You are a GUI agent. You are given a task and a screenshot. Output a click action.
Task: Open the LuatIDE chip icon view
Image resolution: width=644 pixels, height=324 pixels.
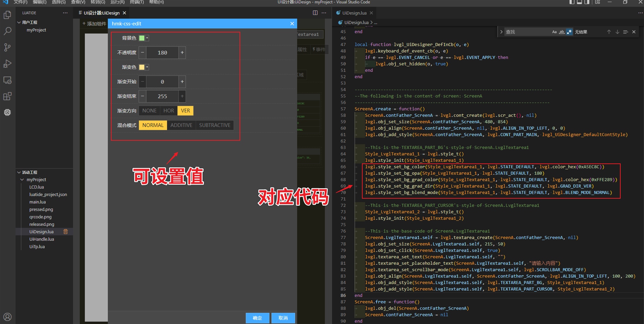tap(7, 112)
